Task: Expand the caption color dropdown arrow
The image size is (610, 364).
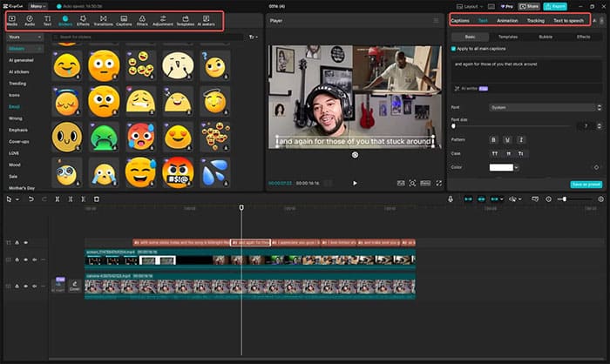Action: 516,167
